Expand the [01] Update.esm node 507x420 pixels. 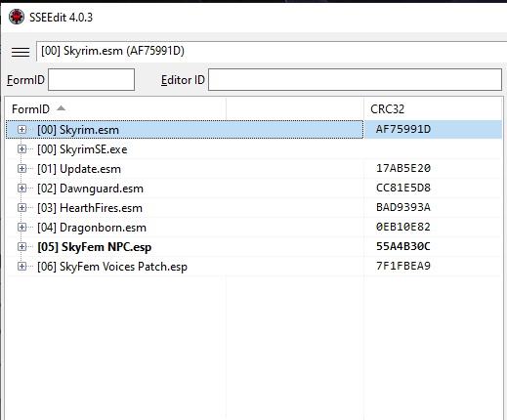click(21, 169)
